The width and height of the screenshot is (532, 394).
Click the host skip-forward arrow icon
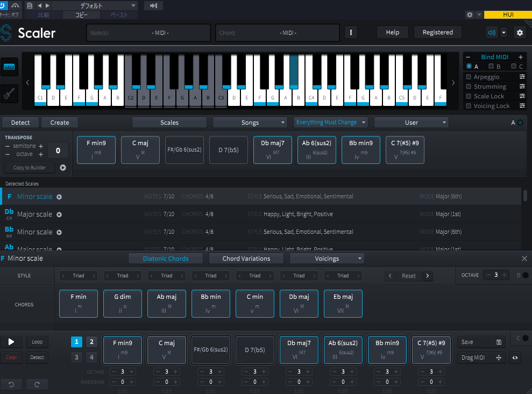(x=153, y=5)
